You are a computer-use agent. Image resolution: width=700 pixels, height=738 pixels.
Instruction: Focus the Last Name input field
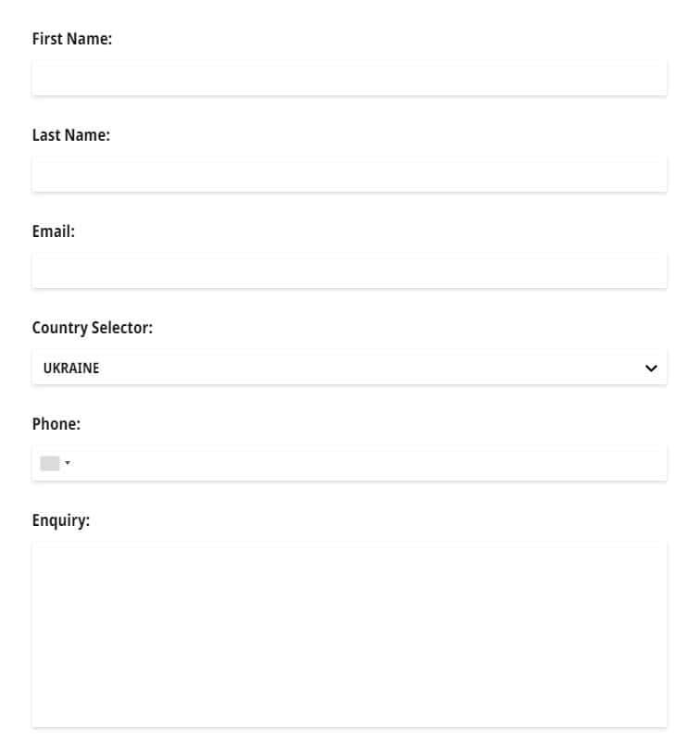pyautogui.click(x=349, y=175)
